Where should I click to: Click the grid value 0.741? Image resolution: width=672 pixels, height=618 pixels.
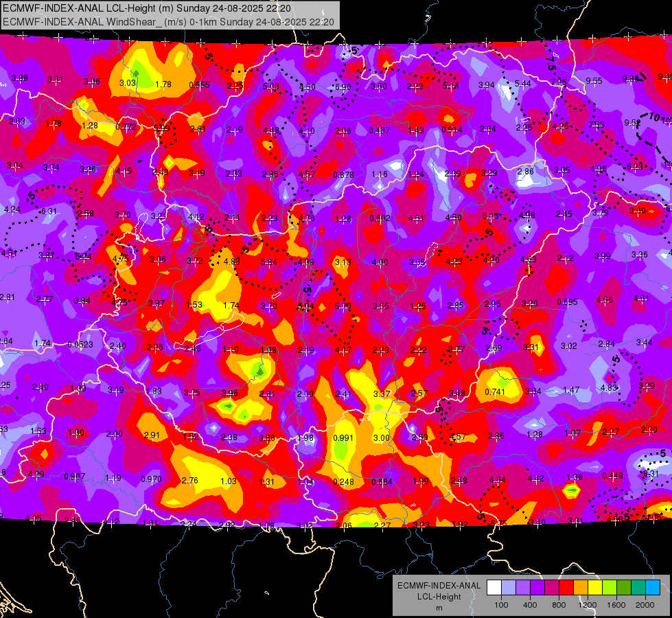point(495,392)
